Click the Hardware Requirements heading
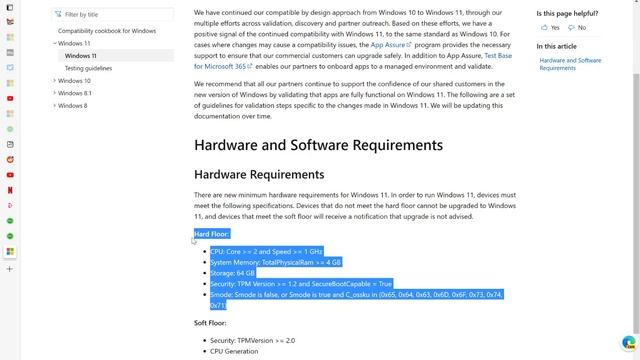640x360 pixels. pos(259,174)
